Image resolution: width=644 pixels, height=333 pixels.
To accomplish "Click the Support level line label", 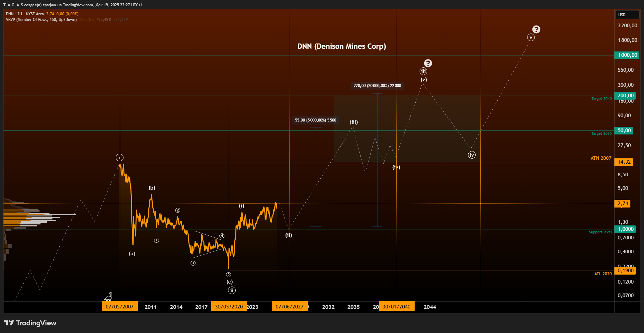I will tap(600, 232).
